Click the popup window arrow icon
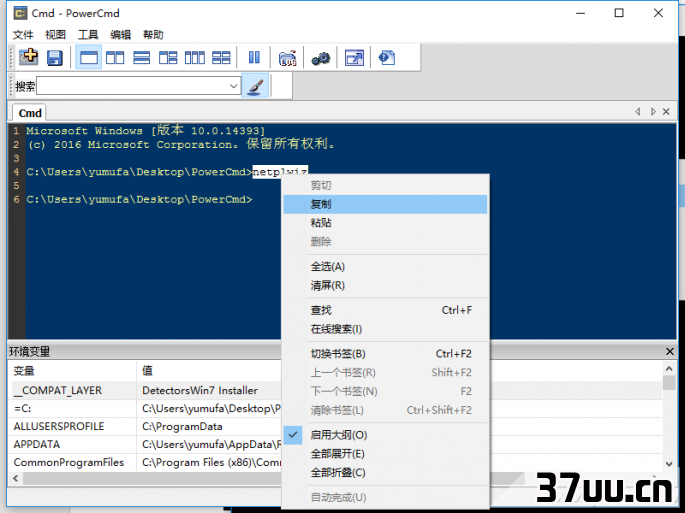Screen dimensions: 685x513 (354, 58)
